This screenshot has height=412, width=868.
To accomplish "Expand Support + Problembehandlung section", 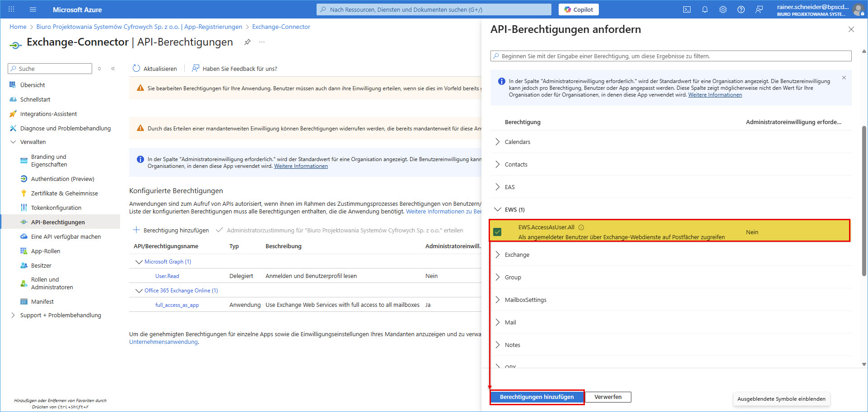I will coord(13,315).
